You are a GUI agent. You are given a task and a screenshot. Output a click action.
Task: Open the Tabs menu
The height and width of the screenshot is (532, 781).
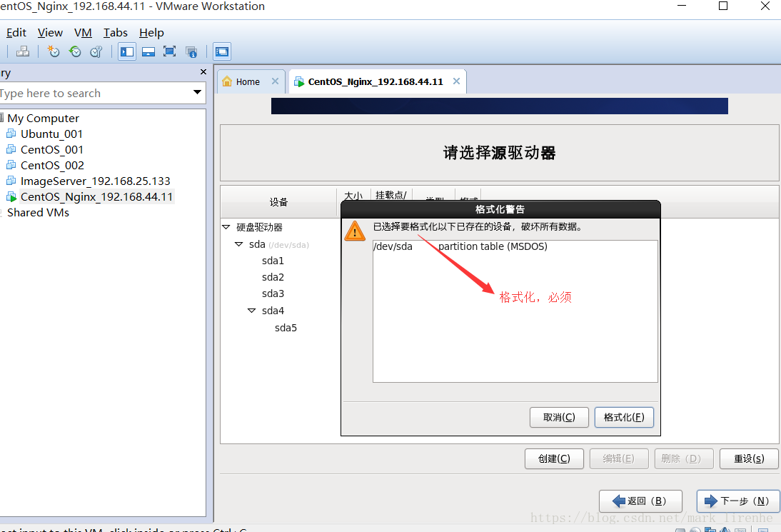[x=116, y=33]
